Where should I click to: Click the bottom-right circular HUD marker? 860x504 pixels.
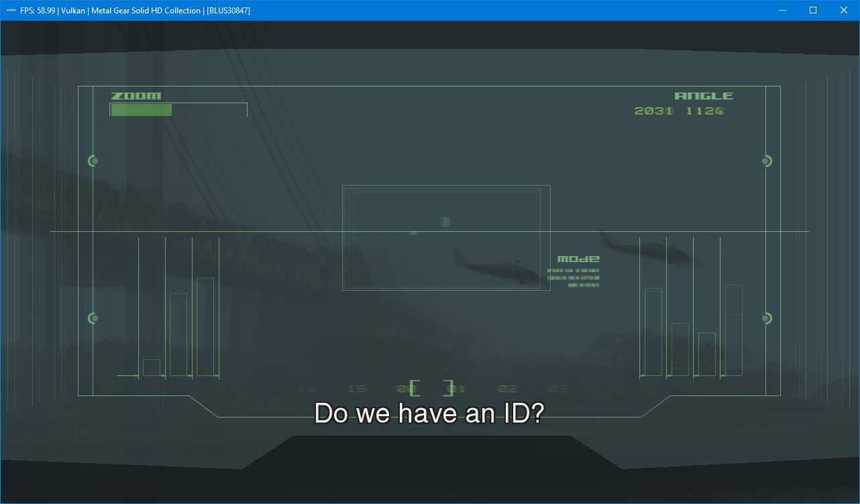point(767,318)
